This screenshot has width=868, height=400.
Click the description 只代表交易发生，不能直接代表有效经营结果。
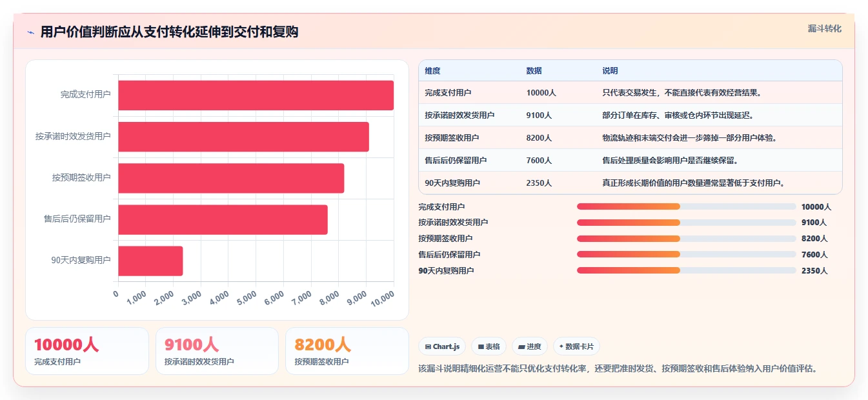[x=682, y=93]
